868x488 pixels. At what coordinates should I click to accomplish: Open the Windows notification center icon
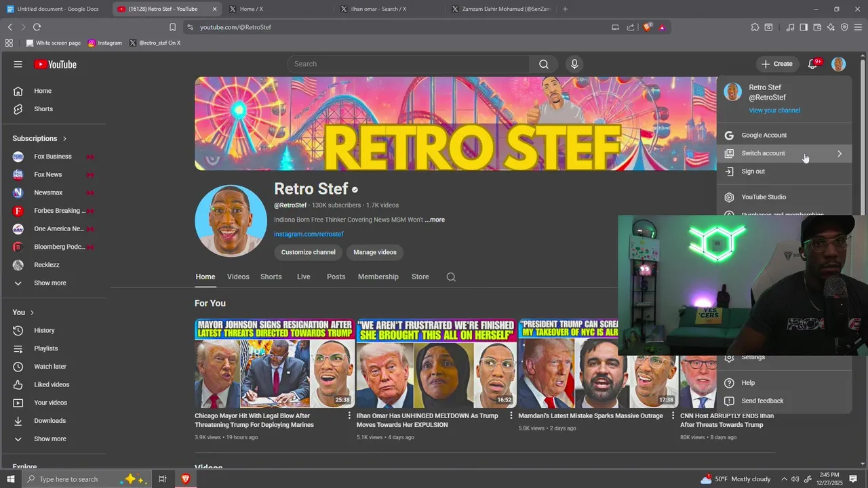(x=853, y=479)
